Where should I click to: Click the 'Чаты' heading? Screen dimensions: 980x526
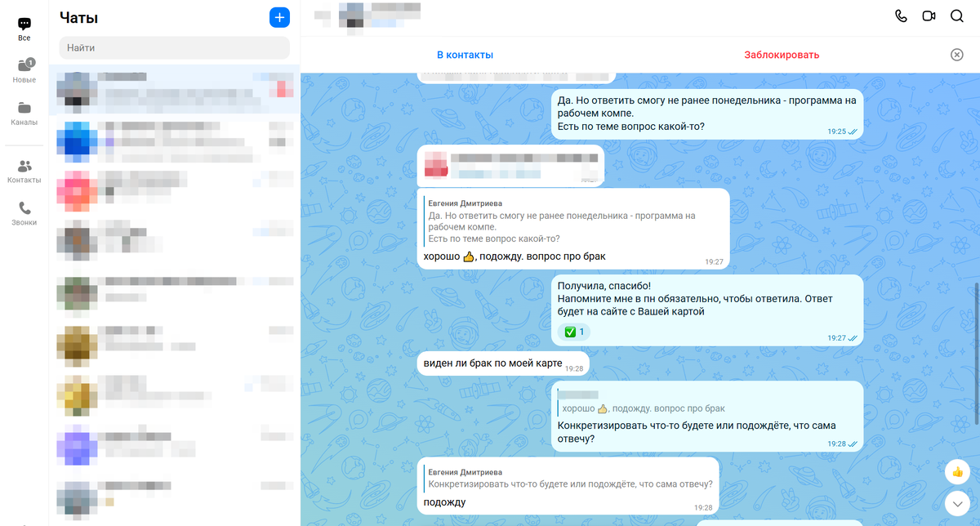coord(78,18)
